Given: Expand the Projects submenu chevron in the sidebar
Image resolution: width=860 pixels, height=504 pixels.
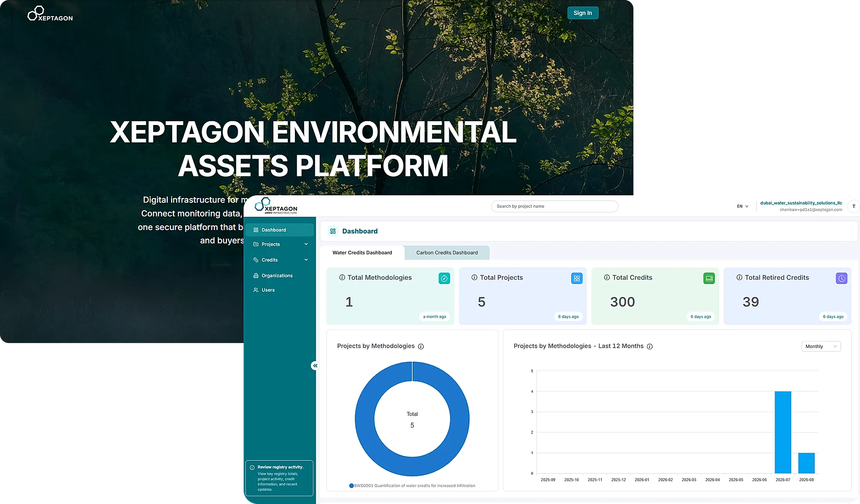Looking at the screenshot, I should [x=306, y=244].
